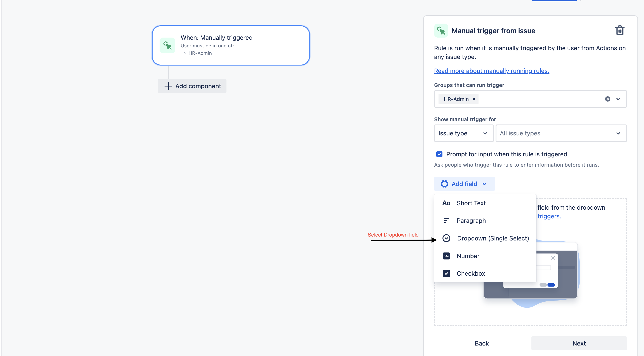
Task: Expand the groups selector chevron
Action: 618,99
